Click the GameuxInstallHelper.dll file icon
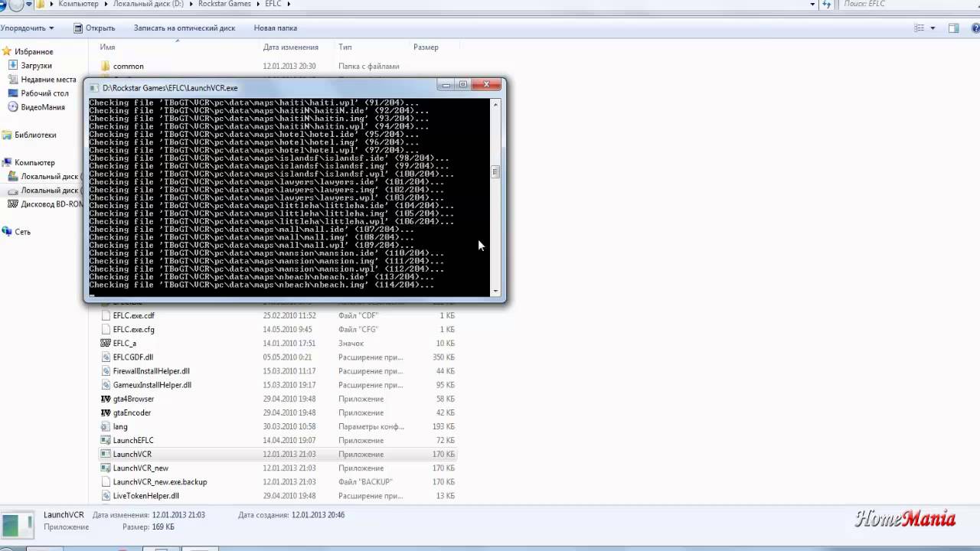This screenshot has height=551, width=980. pos(106,385)
